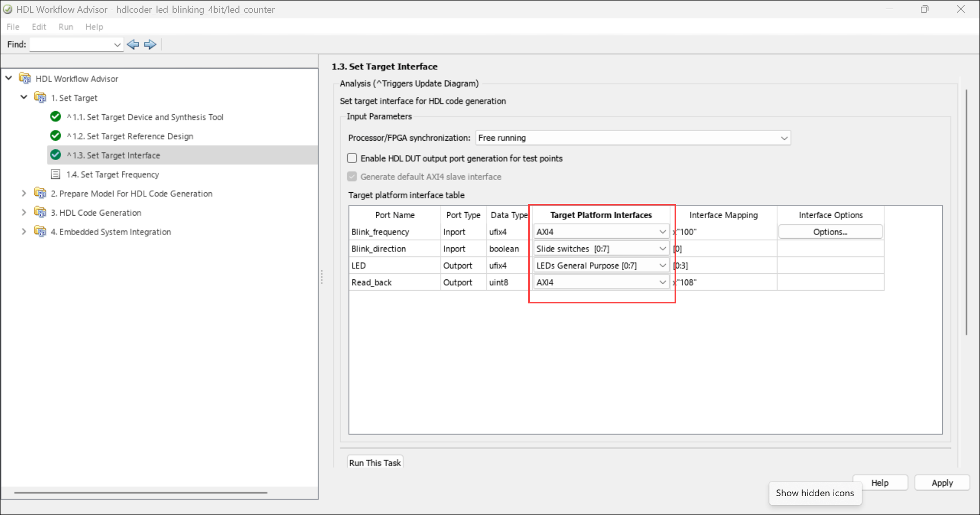Expand '4. Embedded System Integration' node
Screen dimensions: 980x515
pos(24,231)
